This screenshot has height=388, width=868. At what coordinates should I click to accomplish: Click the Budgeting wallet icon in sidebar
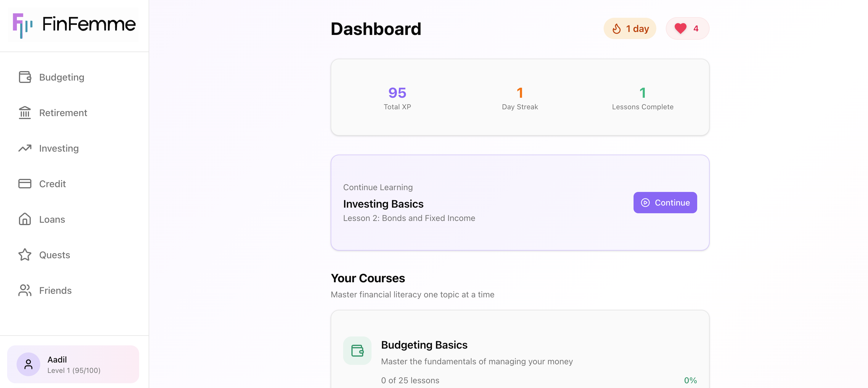coord(25,77)
